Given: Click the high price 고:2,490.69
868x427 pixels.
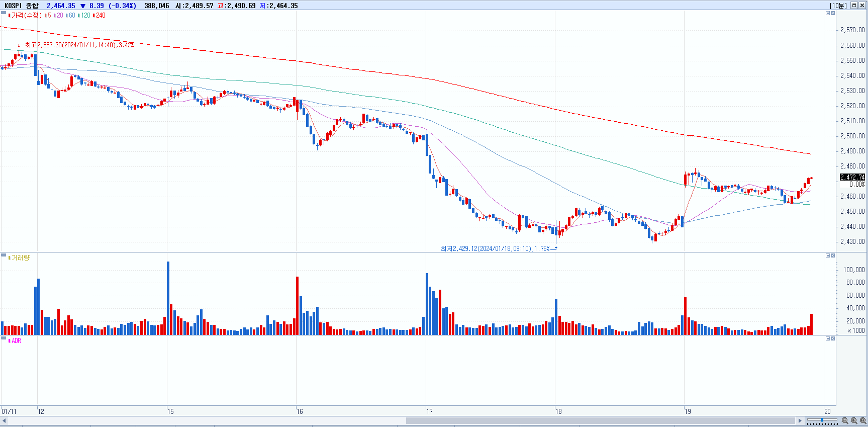Looking at the screenshot, I should (x=236, y=6).
